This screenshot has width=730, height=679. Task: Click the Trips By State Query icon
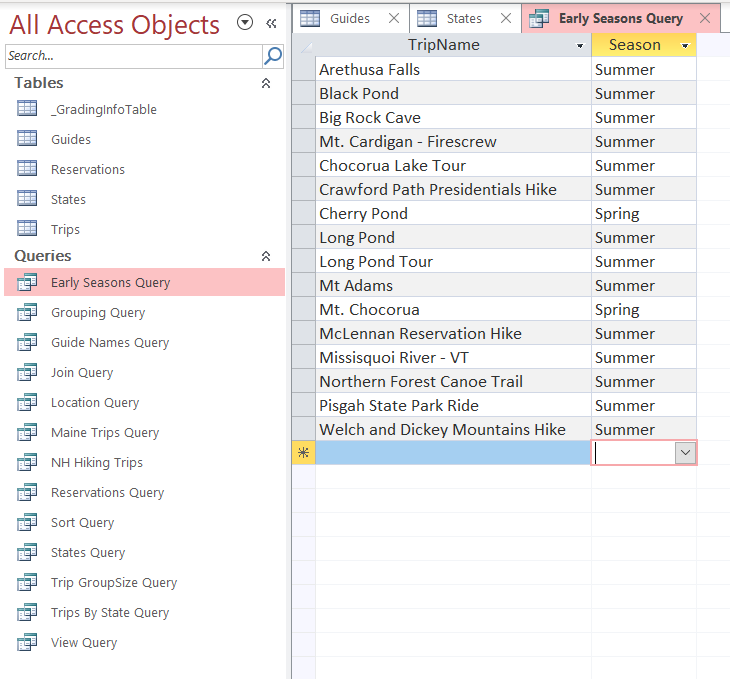[x=27, y=612]
